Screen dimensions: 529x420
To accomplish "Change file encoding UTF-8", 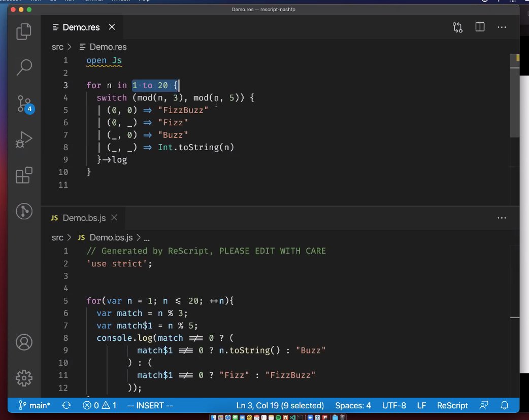I will pos(394,405).
